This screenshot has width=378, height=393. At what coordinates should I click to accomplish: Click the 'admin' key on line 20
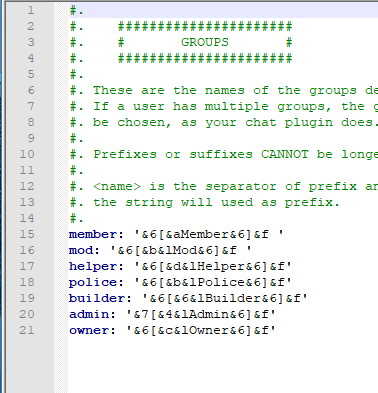click(89, 314)
